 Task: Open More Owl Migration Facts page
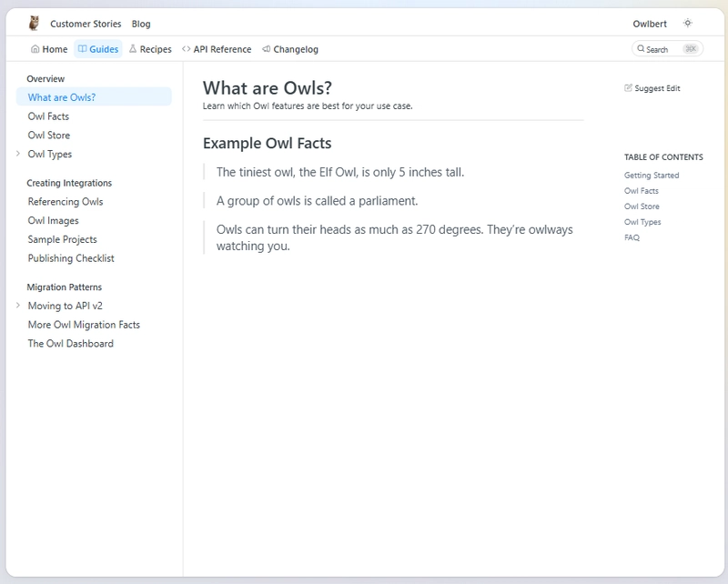[x=84, y=325]
